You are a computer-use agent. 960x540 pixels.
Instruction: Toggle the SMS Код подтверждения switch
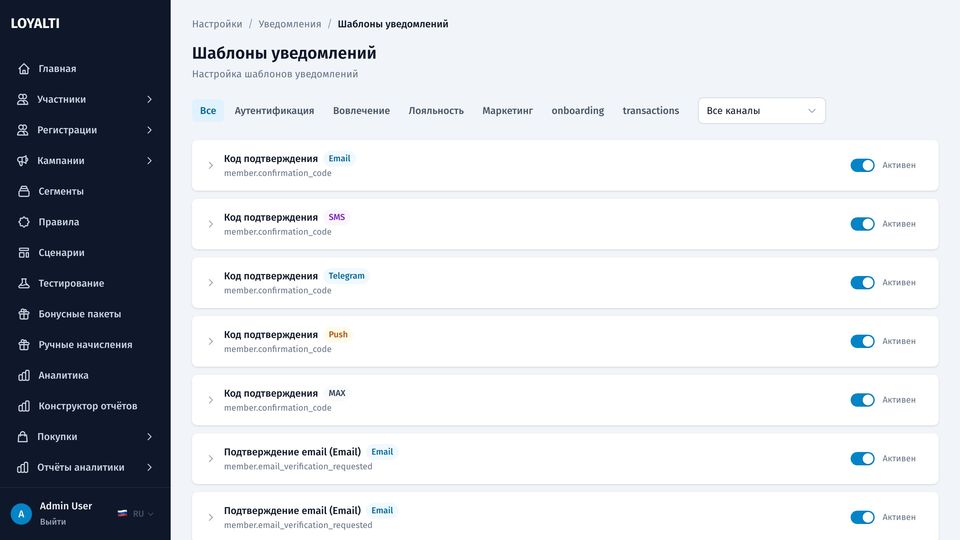862,224
